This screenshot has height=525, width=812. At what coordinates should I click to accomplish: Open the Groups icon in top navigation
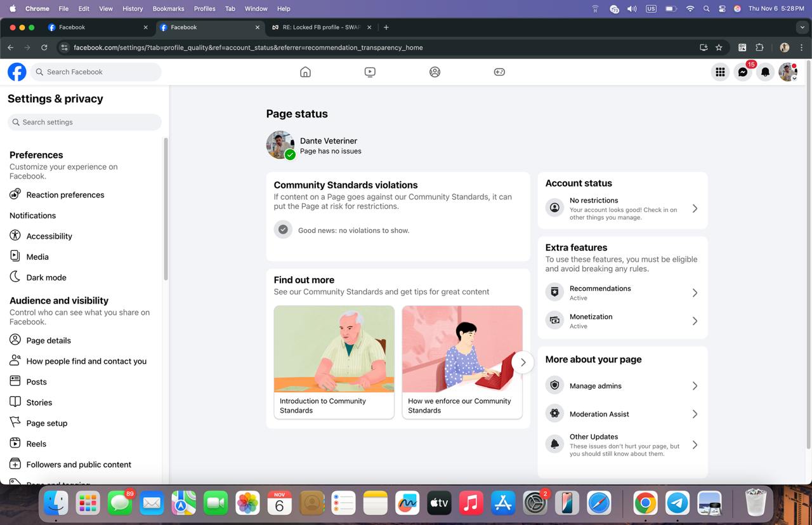435,72
